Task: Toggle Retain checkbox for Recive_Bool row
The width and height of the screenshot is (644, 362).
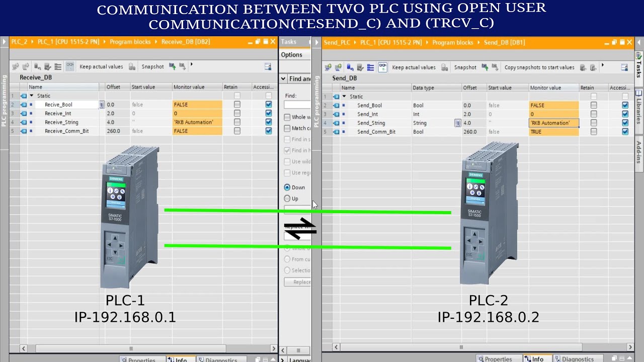Action: pos(237,105)
